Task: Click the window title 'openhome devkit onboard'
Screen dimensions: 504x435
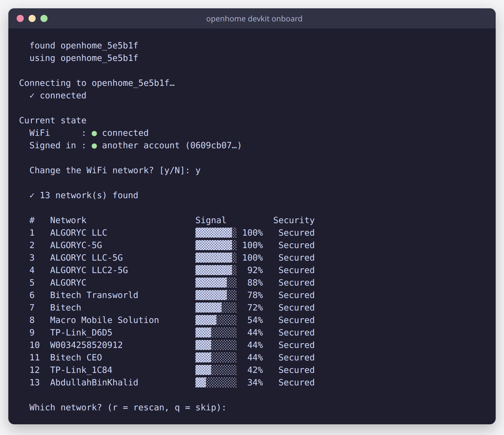Action: [254, 19]
